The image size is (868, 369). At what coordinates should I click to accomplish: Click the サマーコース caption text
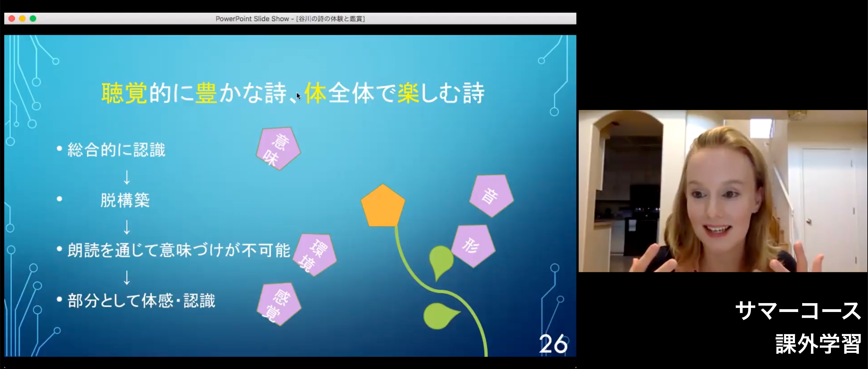click(798, 311)
